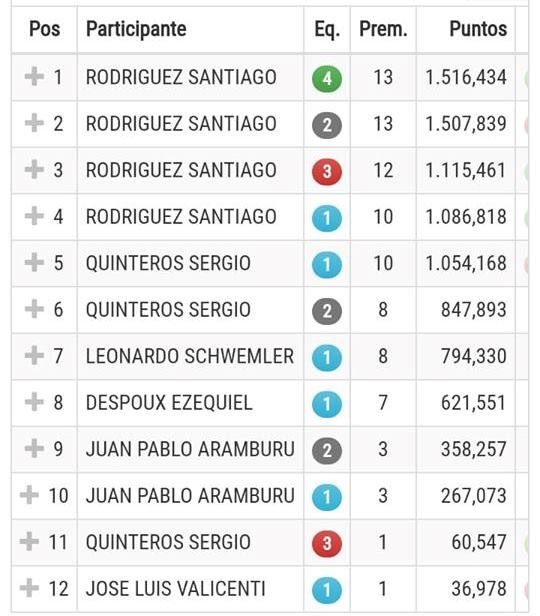Open plus icon beside position 10
This screenshot has height=616, width=540.
coord(29,495)
